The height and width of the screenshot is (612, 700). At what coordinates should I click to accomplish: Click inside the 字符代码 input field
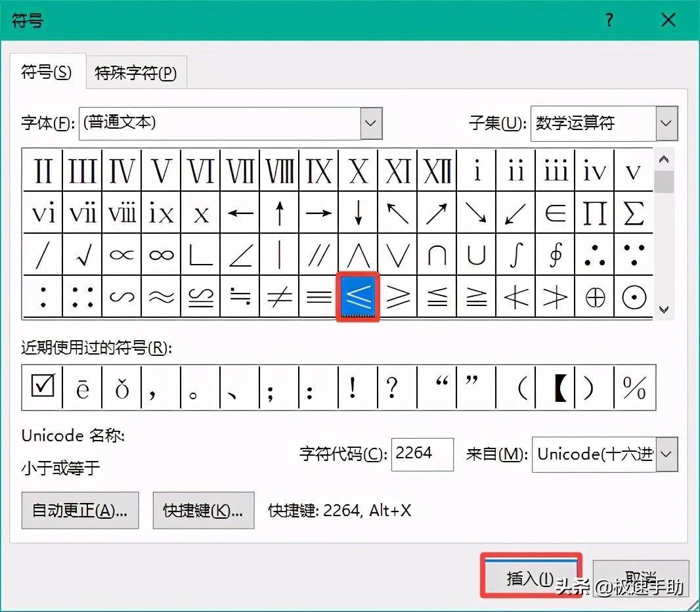point(422,454)
